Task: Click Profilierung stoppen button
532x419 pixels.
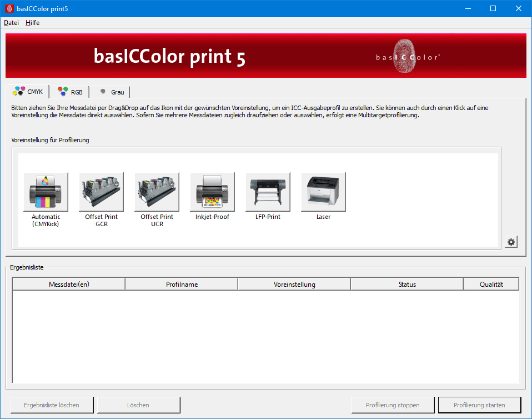Action: click(393, 405)
